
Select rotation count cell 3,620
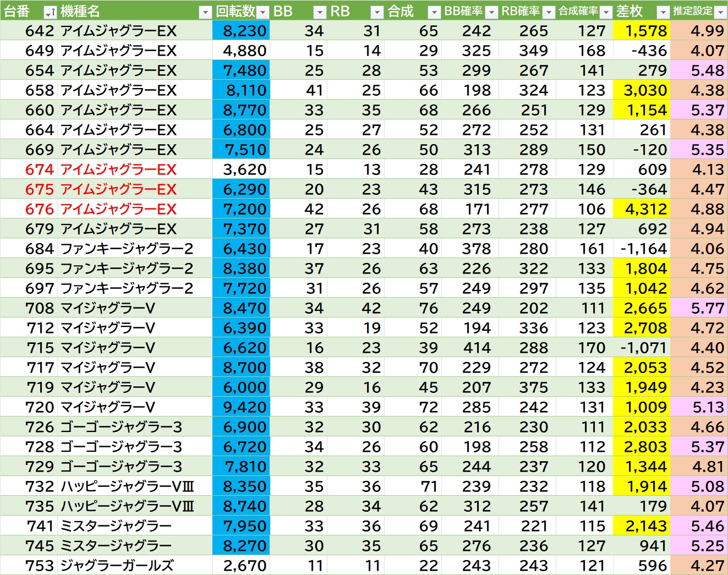click(241, 169)
